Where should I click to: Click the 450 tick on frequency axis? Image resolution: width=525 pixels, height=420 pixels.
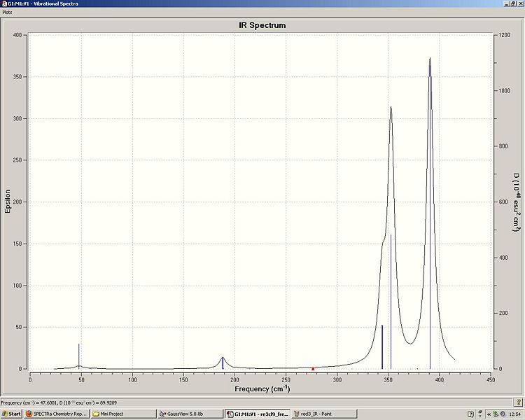coord(491,380)
